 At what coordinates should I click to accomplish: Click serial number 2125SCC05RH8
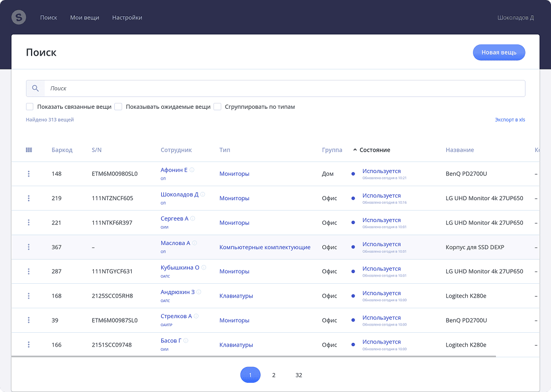click(x=112, y=296)
